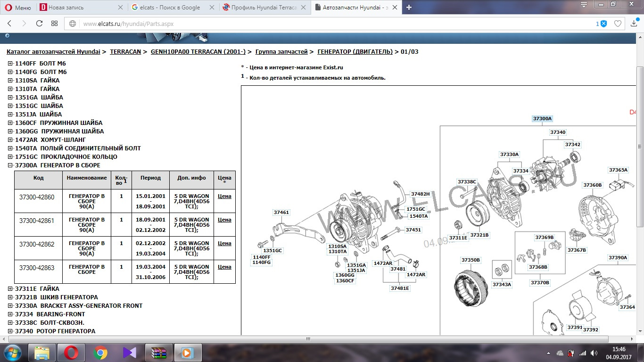Click the globe site-info icon in address bar
This screenshot has width=644, height=362.
(73, 24)
